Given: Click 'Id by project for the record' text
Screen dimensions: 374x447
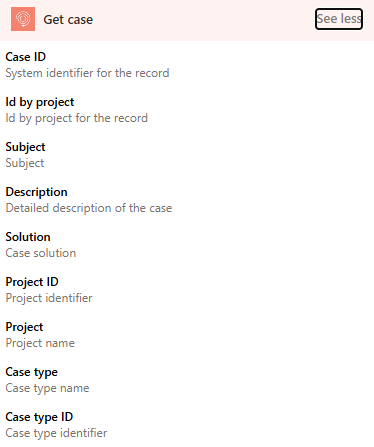Looking at the screenshot, I should tap(77, 118).
